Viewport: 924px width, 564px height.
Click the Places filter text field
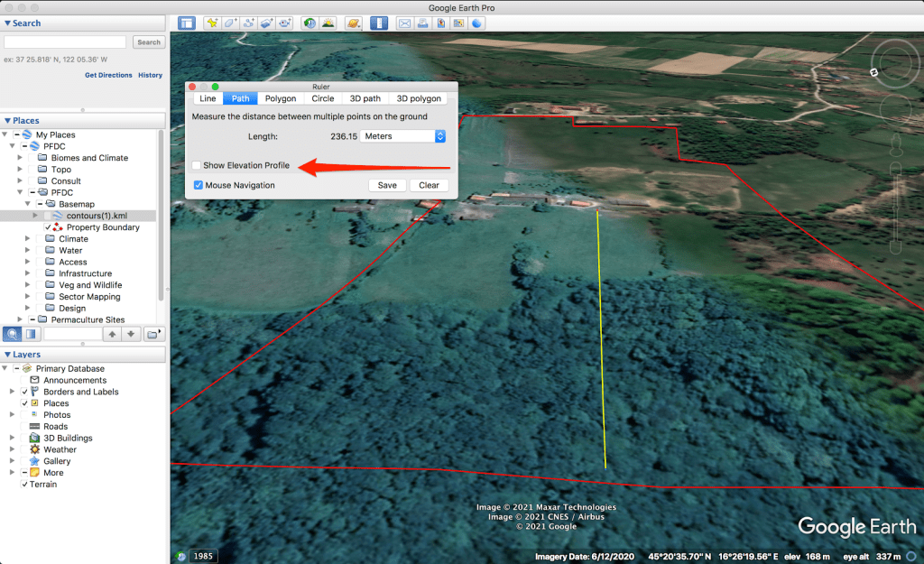[x=72, y=334]
